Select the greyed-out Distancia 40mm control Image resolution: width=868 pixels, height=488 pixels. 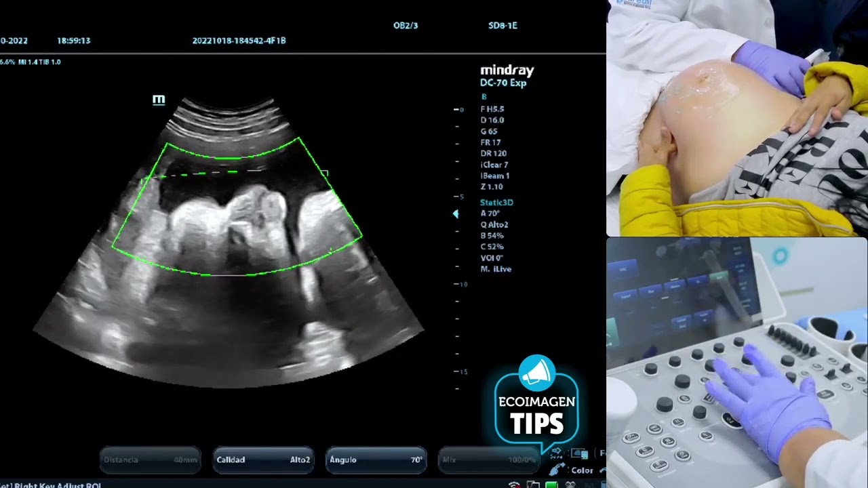(151, 460)
